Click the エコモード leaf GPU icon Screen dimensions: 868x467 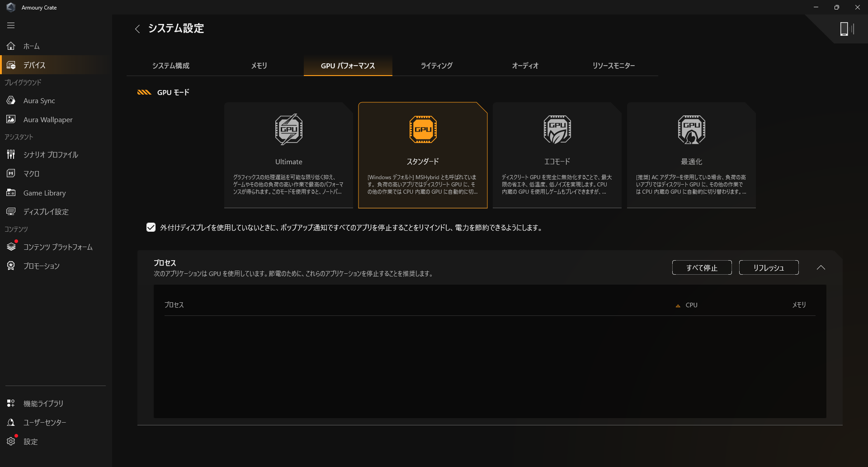tap(557, 129)
